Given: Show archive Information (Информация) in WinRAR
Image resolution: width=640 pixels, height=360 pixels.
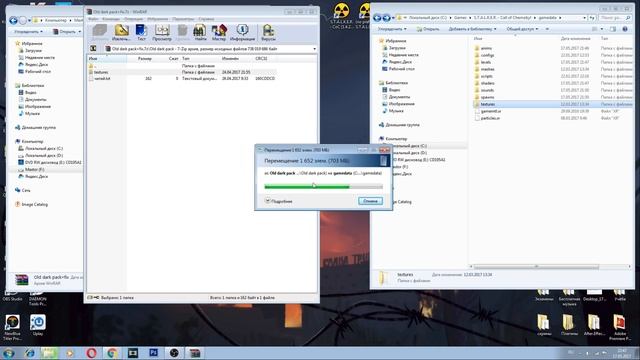Looking at the screenshot, I should 242,32.
